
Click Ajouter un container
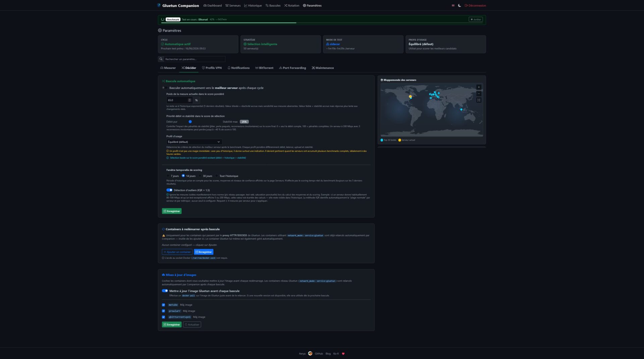coord(177,252)
